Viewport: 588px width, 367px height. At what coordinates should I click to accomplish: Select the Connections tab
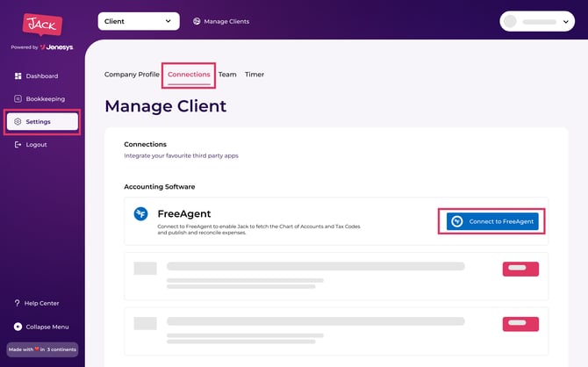189,75
